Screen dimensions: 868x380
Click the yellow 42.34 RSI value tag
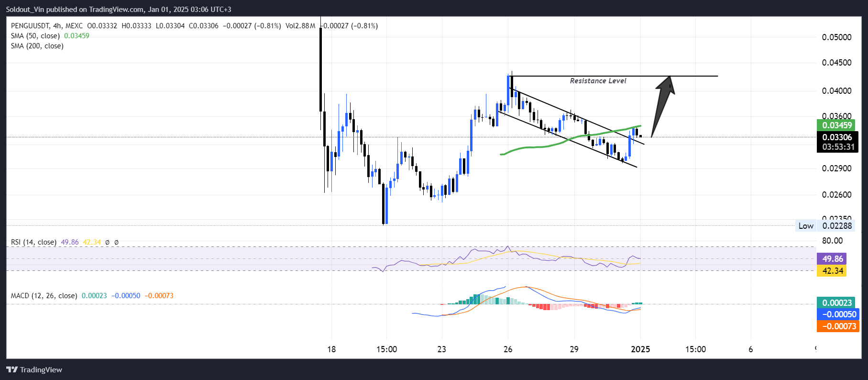point(832,271)
